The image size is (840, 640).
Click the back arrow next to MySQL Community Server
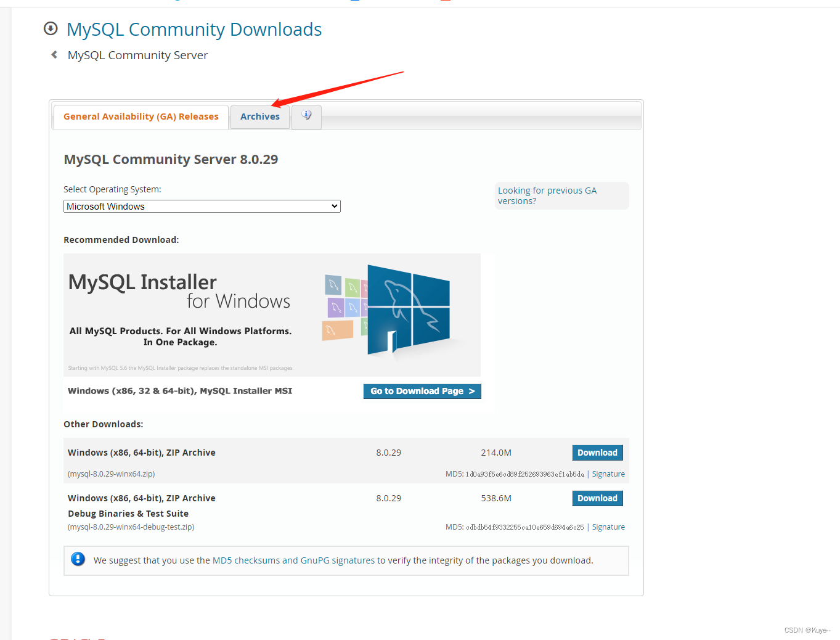point(54,55)
